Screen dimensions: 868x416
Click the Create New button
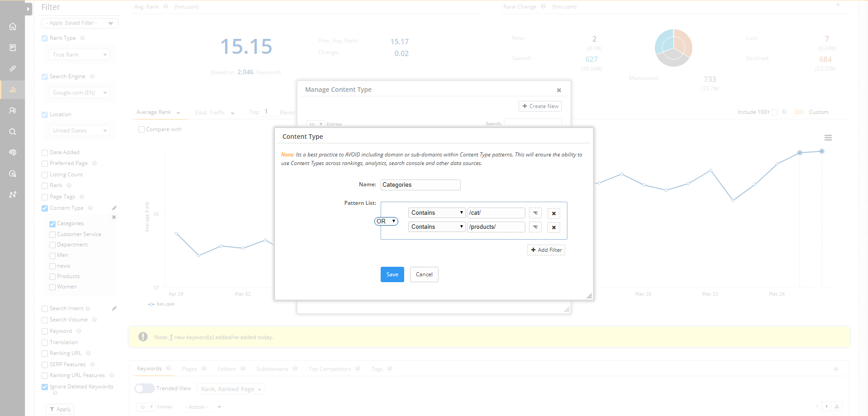pyautogui.click(x=540, y=106)
